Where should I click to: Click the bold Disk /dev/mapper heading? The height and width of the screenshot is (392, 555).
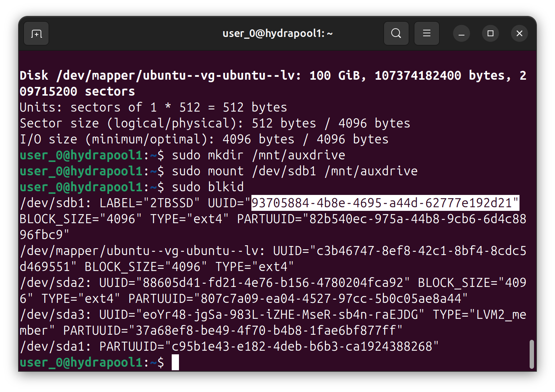[x=159, y=75]
